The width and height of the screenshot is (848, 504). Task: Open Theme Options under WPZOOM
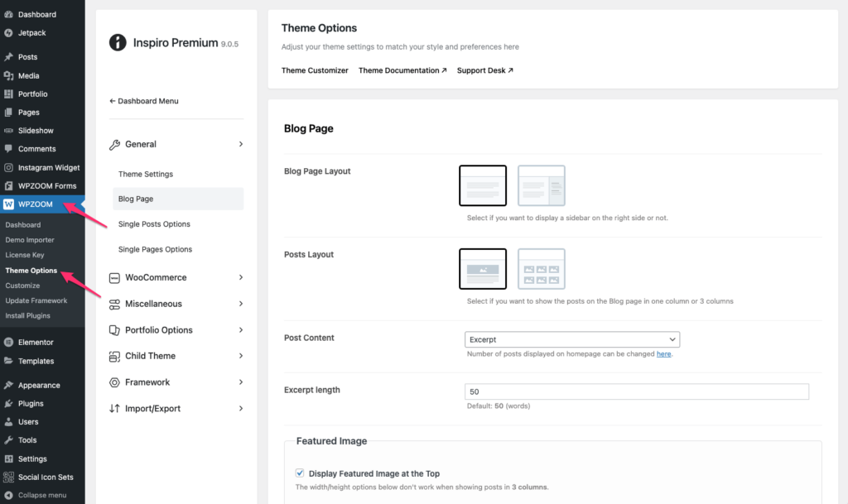pos(31,271)
